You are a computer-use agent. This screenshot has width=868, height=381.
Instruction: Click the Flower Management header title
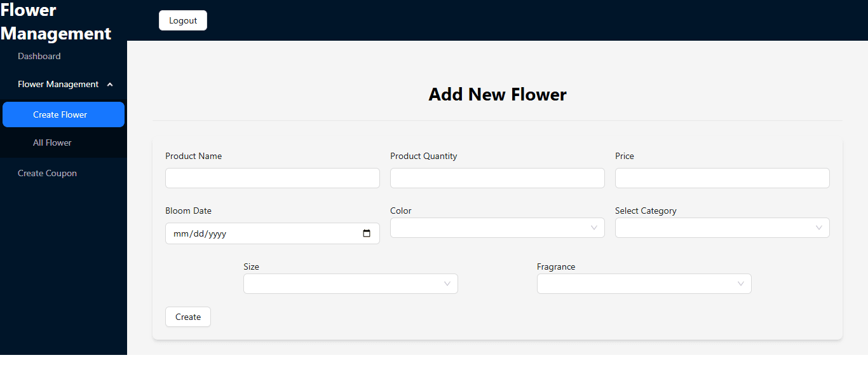(56, 22)
